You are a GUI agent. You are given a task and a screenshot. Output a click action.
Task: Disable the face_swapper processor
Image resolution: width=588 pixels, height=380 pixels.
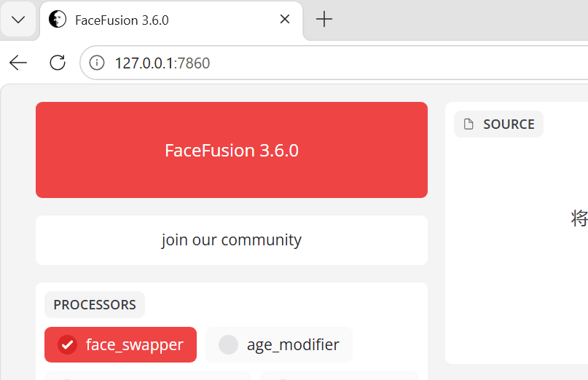point(120,344)
